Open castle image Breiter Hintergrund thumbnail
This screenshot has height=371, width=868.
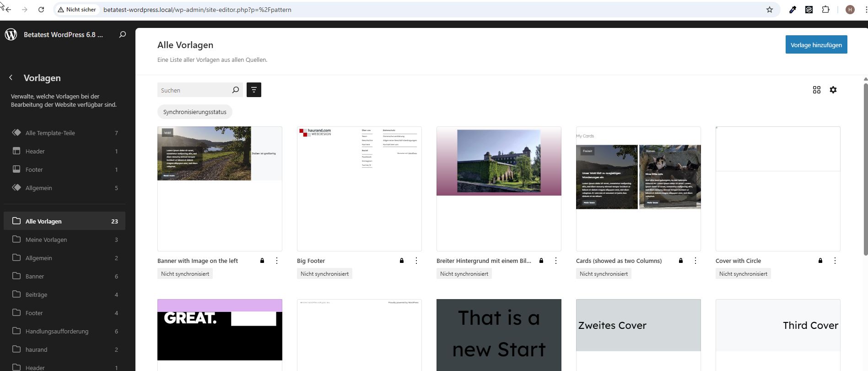click(499, 189)
